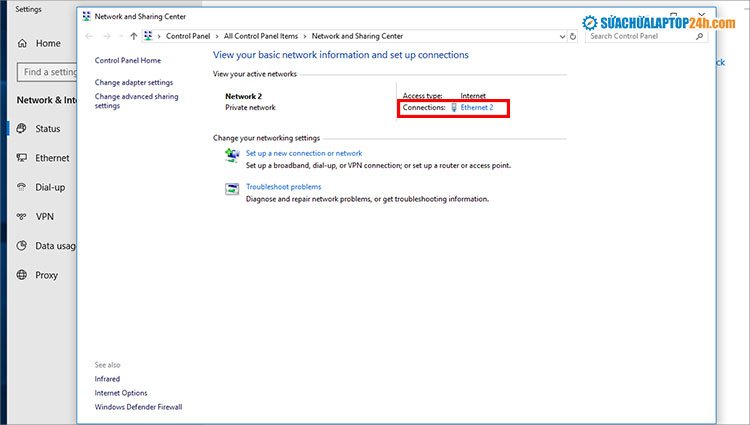Select the Dial-up icon in Settings
The image size is (750, 425).
(x=22, y=187)
